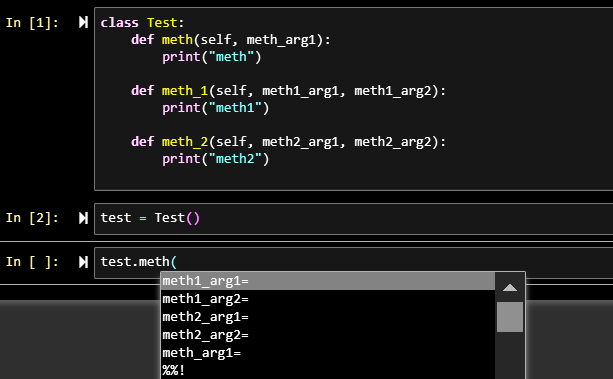Run cell In [2] with its run icon
The image size is (613, 379).
[83, 218]
